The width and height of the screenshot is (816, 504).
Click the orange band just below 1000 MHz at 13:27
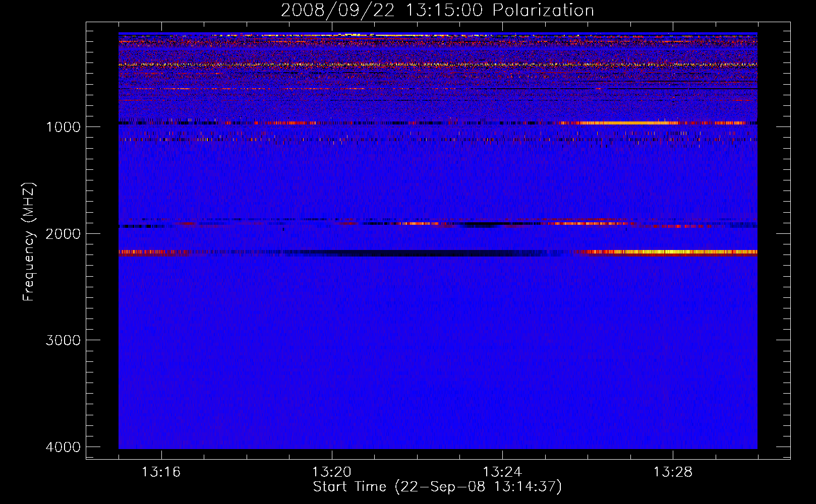coord(630,123)
